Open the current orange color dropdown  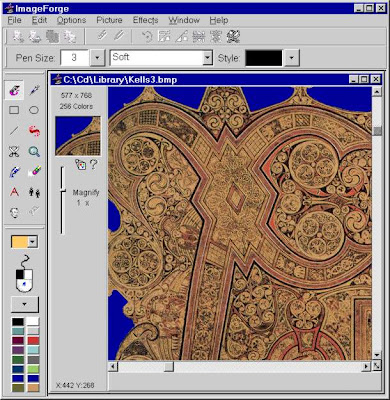33,242
